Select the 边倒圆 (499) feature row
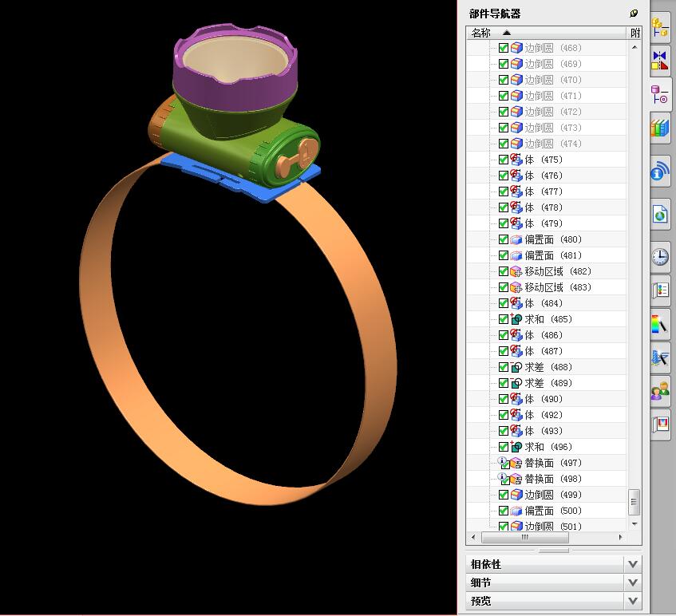Screen dimensions: 676x616 tap(547, 495)
